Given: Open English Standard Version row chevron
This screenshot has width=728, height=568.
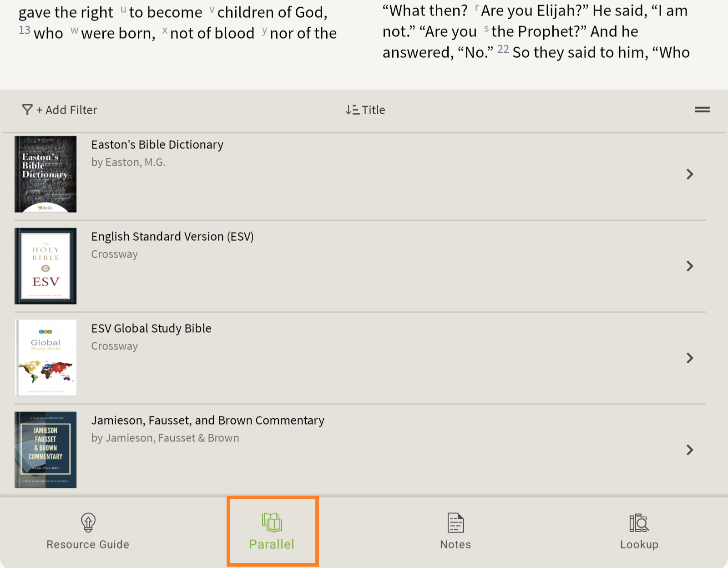Looking at the screenshot, I should (x=690, y=266).
